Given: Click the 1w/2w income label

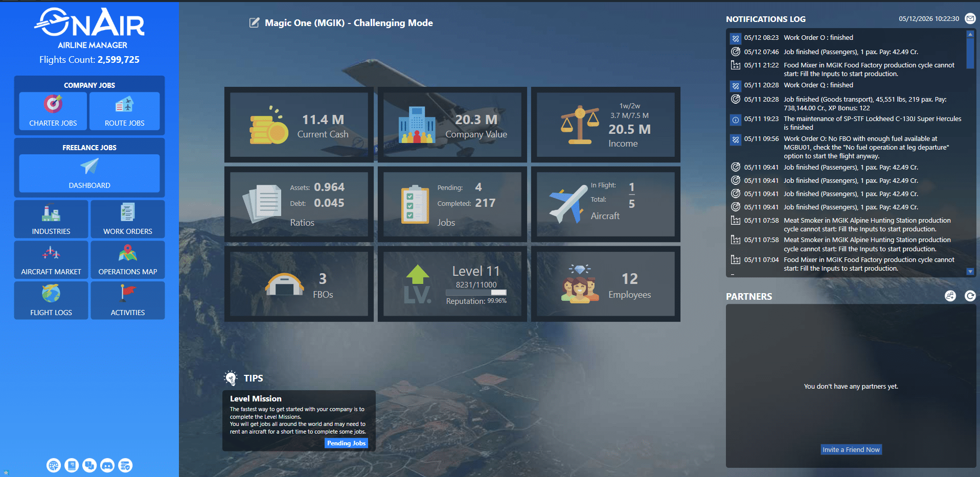Looking at the screenshot, I should [x=629, y=106].
